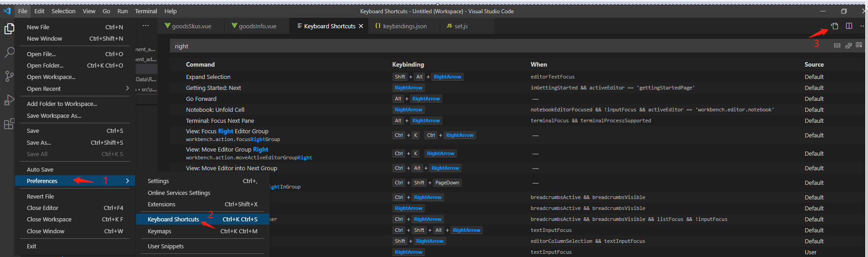Switch to goodsSkus.vue tab
The width and height of the screenshot is (868, 257).
coord(191,26)
